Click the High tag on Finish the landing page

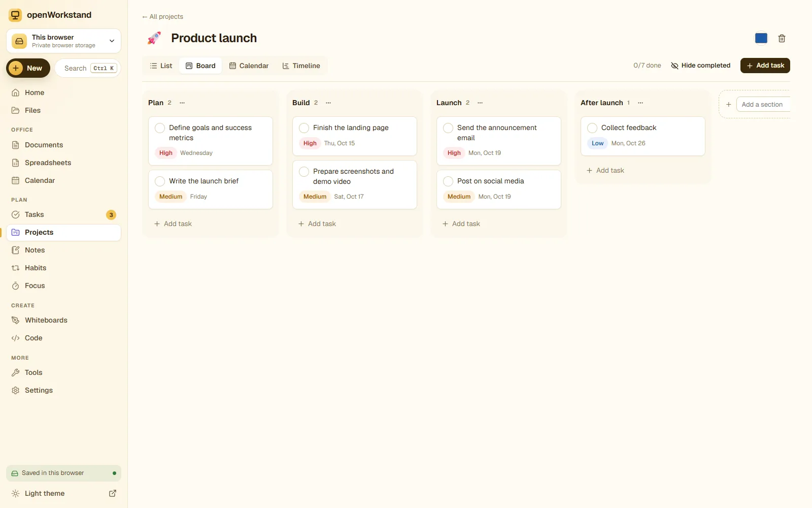tap(310, 143)
